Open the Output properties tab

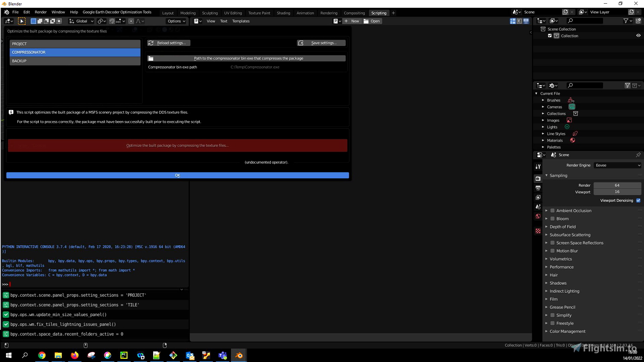tap(538, 188)
